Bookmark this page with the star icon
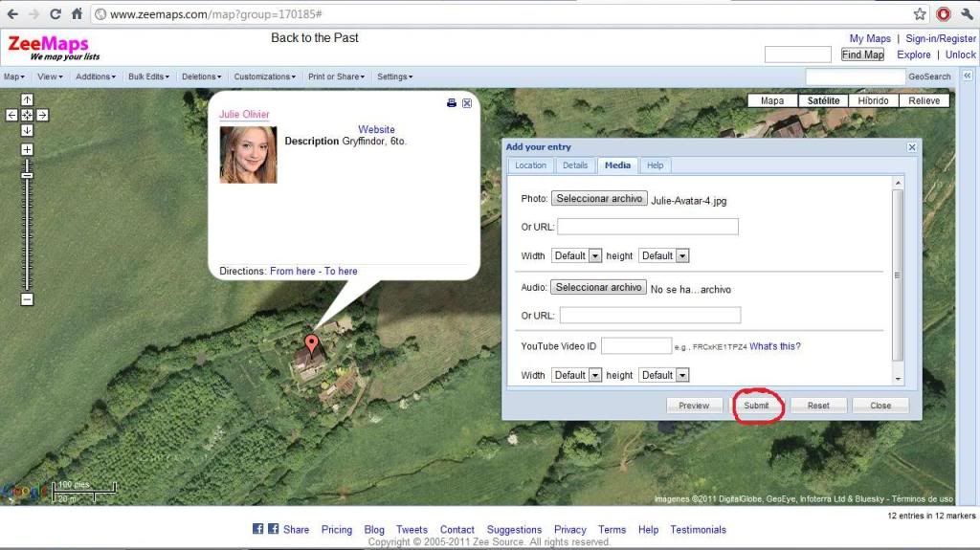The height and width of the screenshot is (550, 980). coord(920,14)
